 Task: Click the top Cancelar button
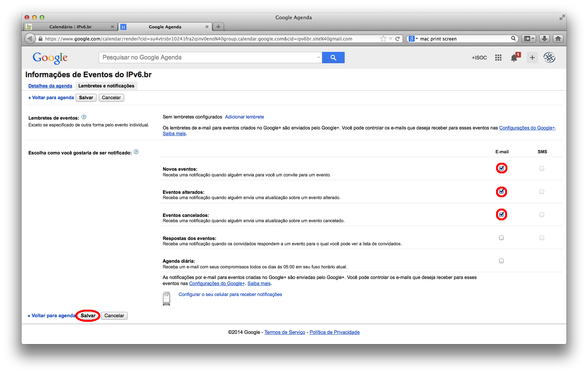coord(111,98)
